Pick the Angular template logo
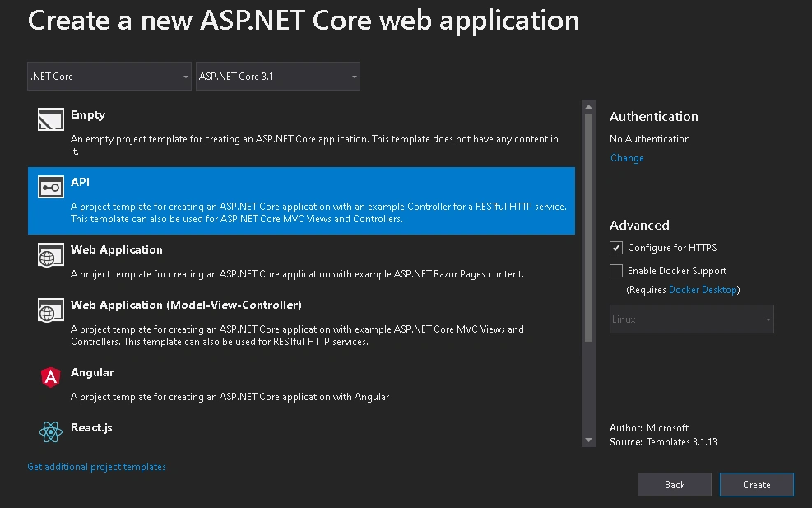The image size is (812, 508). [51, 377]
